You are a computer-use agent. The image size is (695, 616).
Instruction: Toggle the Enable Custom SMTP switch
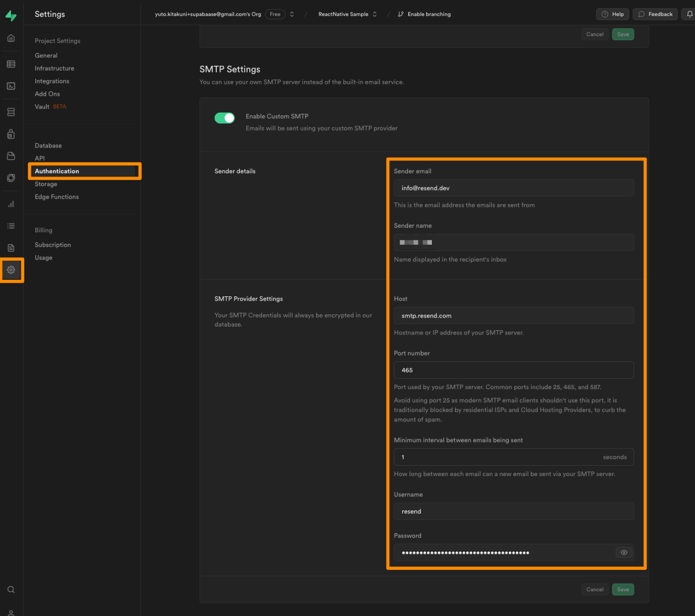pyautogui.click(x=224, y=118)
